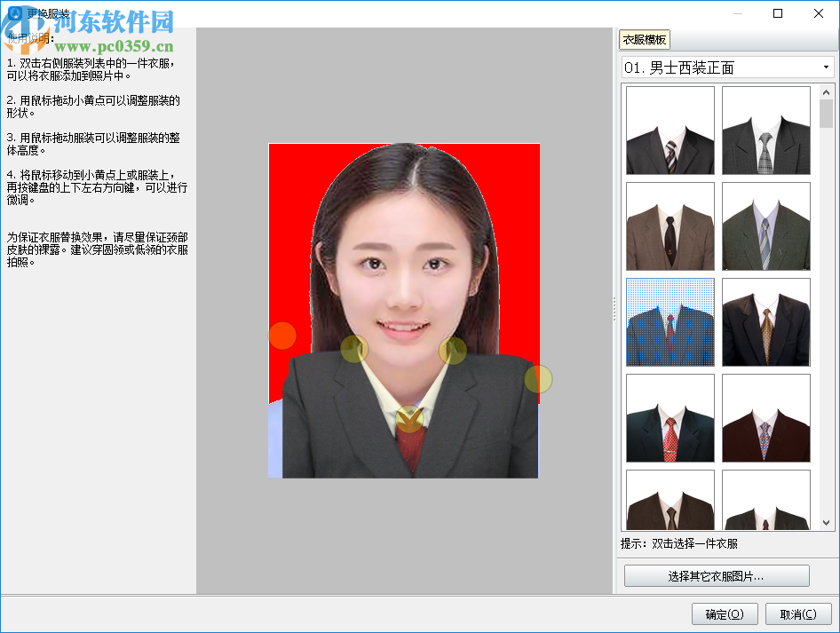Click the clothing list scrollbar thumb

[826, 114]
